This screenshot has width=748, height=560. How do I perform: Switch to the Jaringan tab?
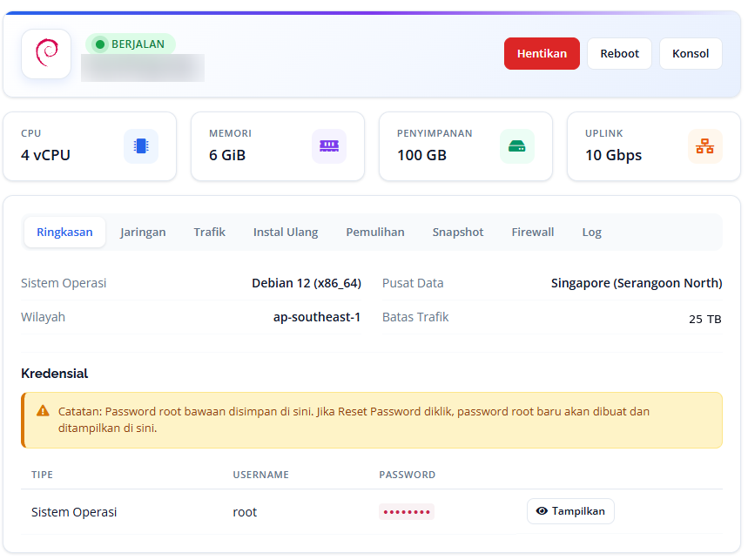143,233
